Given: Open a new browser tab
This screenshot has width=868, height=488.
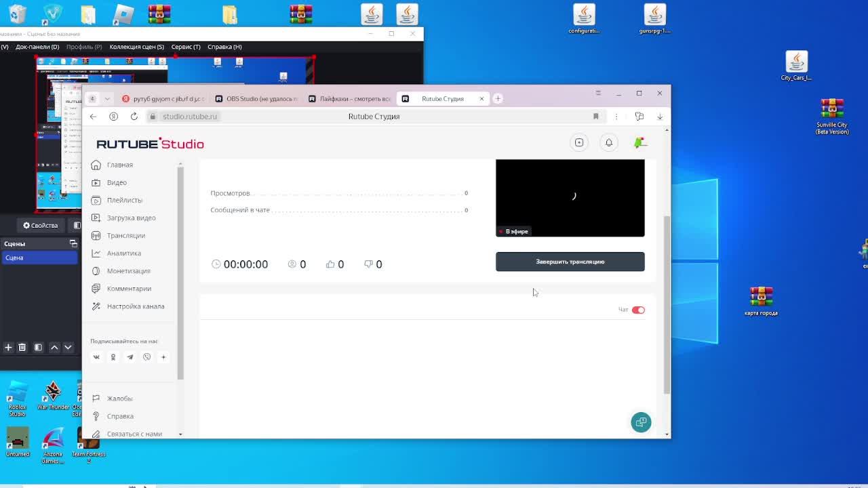Looking at the screenshot, I should (x=497, y=99).
